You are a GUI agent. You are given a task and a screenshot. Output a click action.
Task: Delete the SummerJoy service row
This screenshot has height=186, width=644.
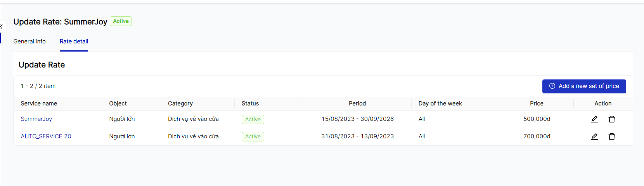[x=612, y=119]
